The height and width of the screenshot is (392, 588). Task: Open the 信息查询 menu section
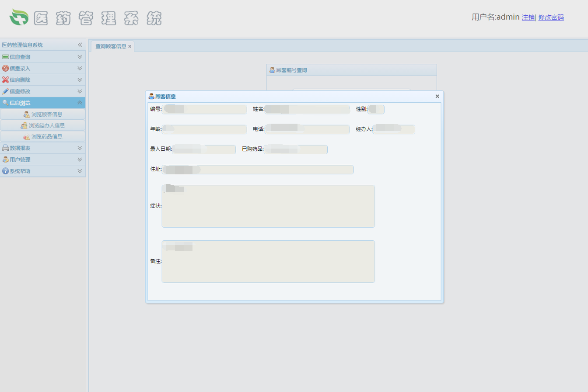point(42,57)
